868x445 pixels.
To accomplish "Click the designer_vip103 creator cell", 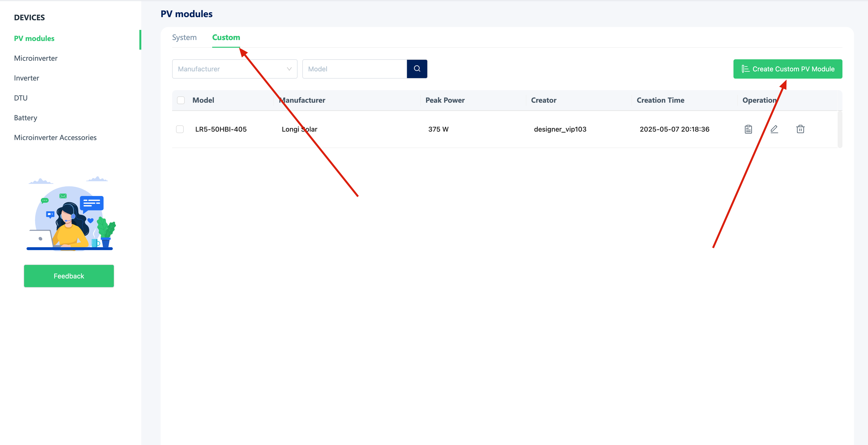I will tap(560, 129).
